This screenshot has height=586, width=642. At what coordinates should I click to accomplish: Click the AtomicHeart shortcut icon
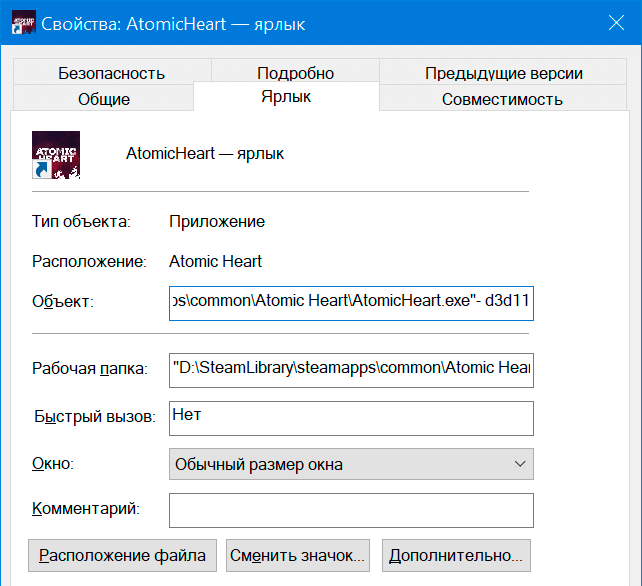coord(56,155)
